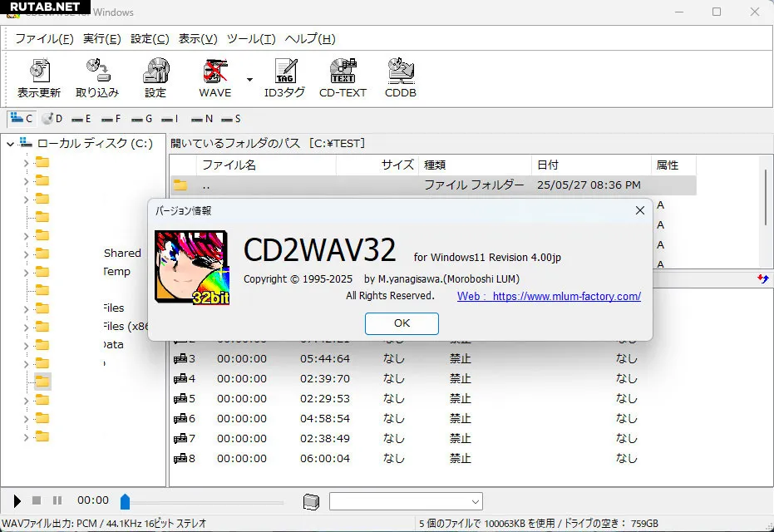
Task: Click track length 06:00:04
Action: click(x=325, y=459)
